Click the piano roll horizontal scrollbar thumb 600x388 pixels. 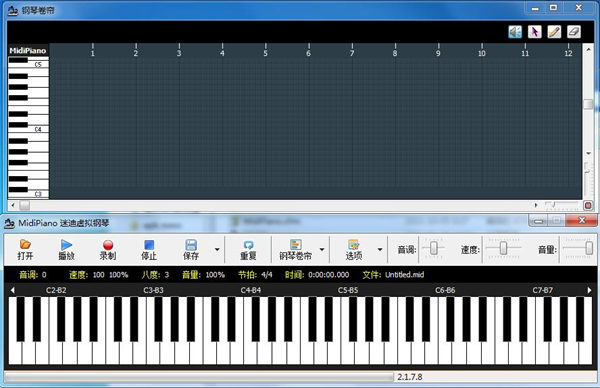point(24,205)
